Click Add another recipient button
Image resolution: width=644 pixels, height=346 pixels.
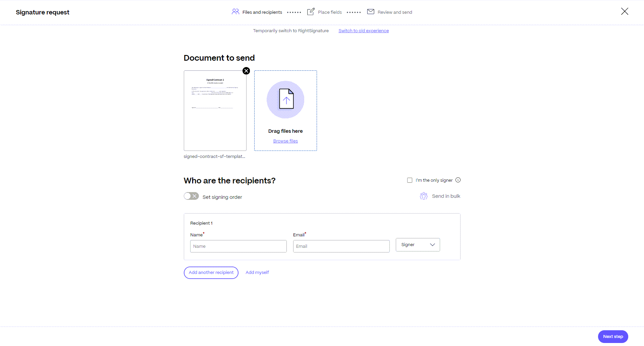pyautogui.click(x=211, y=273)
